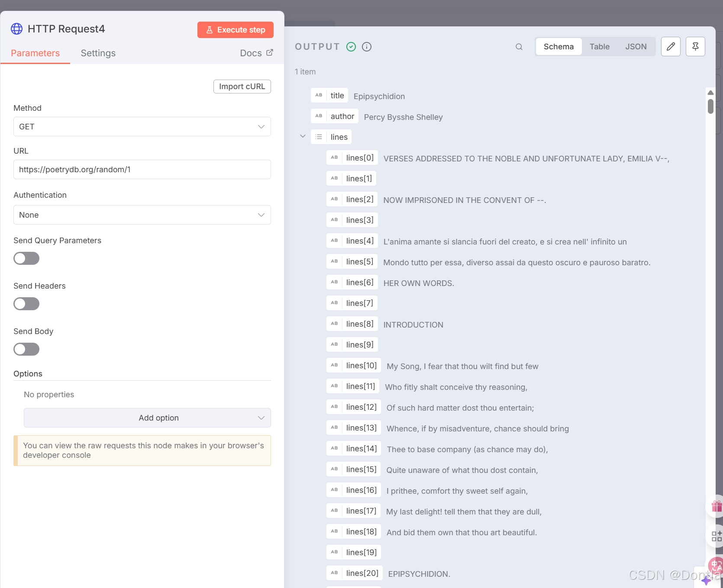Click the value 'Epipsychidion'

click(379, 96)
